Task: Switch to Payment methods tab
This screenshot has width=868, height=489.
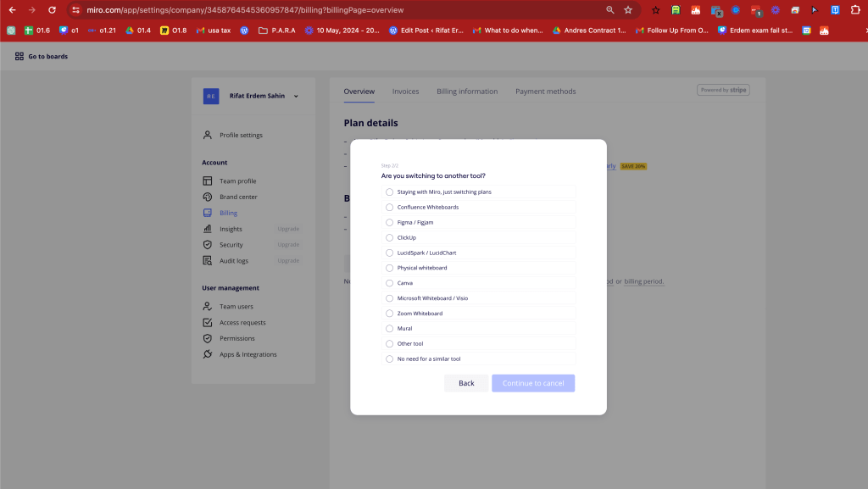Action: [546, 92]
